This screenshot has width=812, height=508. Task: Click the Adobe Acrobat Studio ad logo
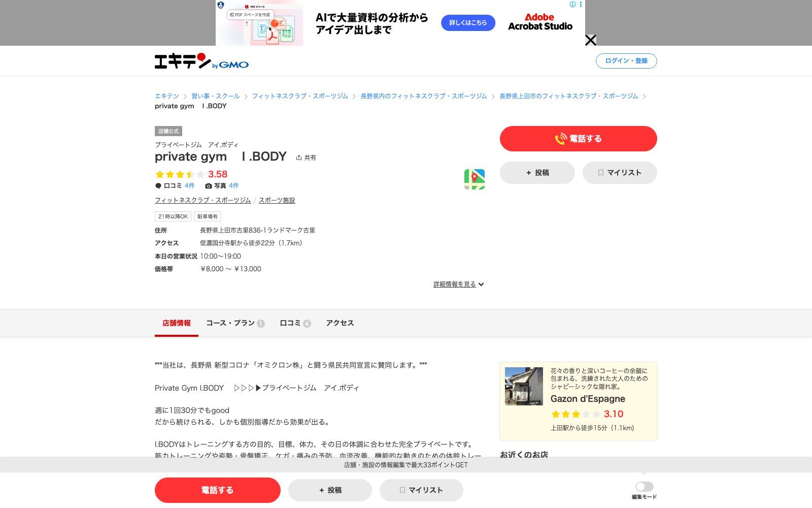[540, 22]
